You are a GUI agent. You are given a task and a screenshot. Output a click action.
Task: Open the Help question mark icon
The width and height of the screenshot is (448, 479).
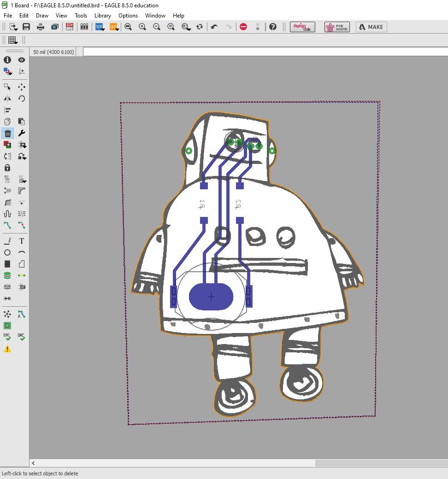pos(273,27)
